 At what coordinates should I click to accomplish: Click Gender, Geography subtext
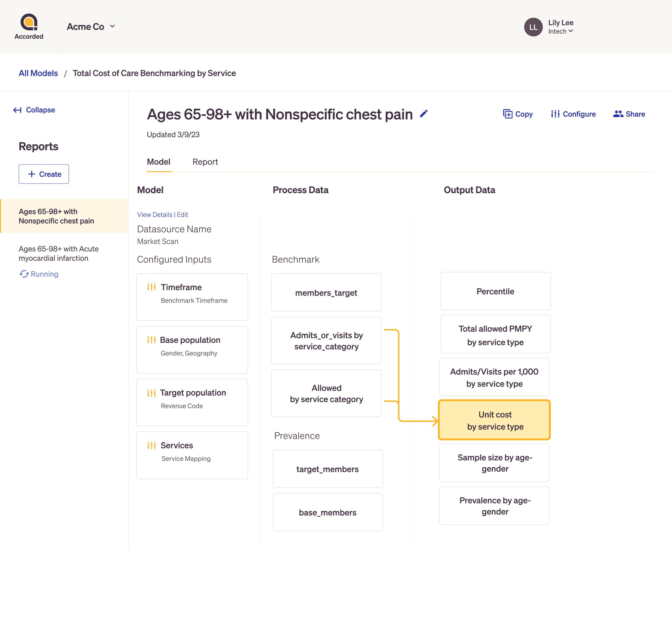pos(189,353)
